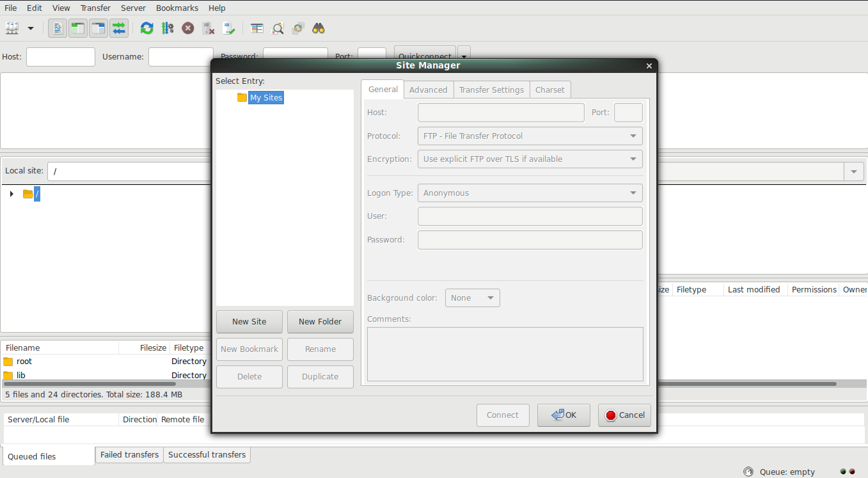Switch to the Failed transfers tab
The image size is (868, 478).
129,454
